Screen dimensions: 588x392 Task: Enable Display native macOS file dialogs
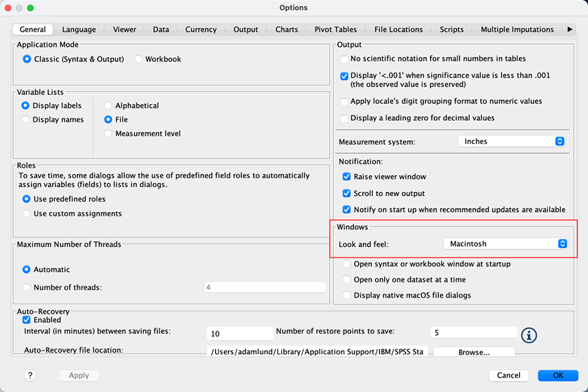(346, 294)
